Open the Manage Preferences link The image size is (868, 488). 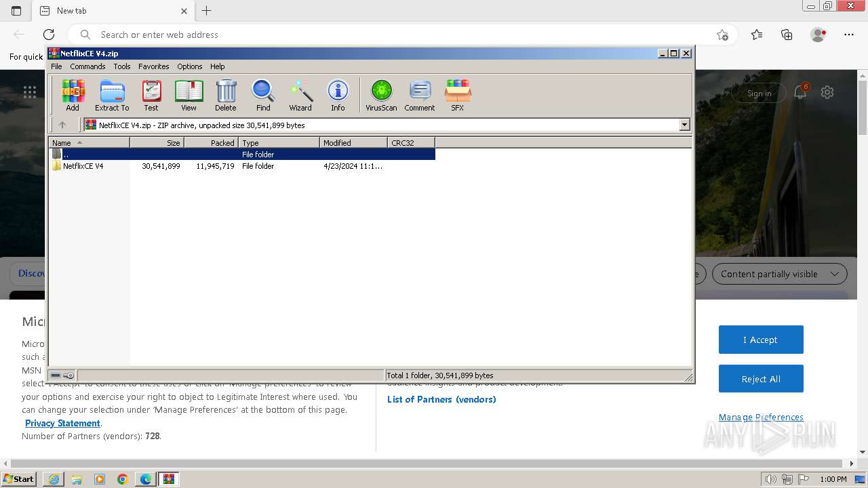pos(761,417)
